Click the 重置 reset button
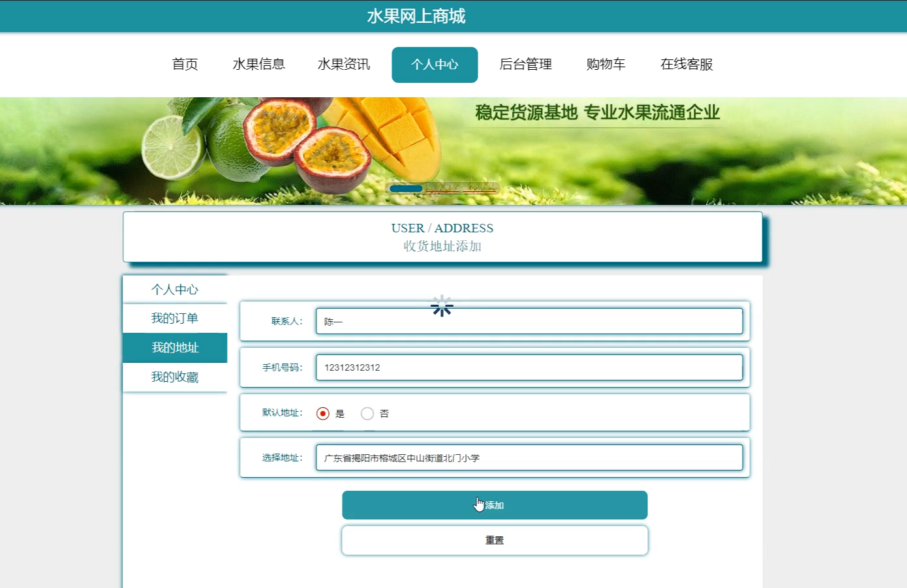 click(494, 540)
